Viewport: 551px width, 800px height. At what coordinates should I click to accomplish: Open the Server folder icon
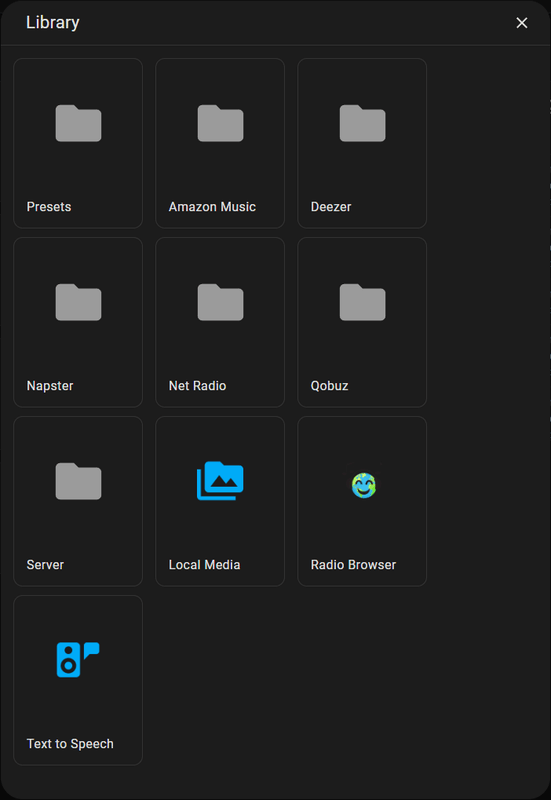tap(78, 482)
